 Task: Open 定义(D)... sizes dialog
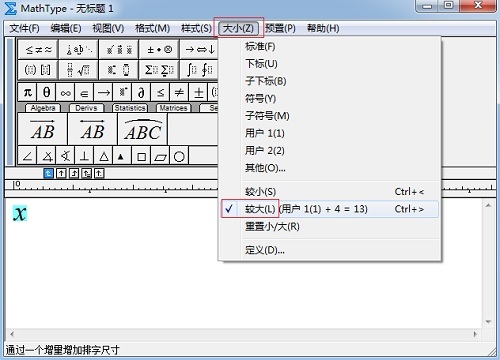click(330, 250)
